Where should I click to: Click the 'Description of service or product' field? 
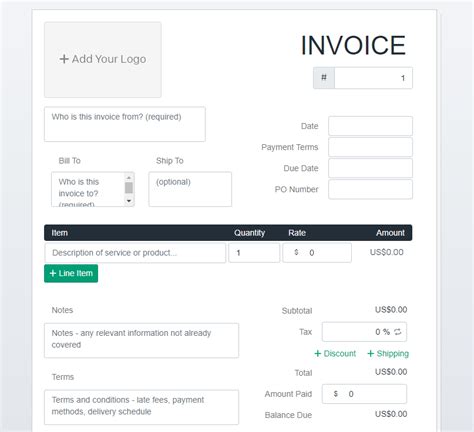click(135, 253)
